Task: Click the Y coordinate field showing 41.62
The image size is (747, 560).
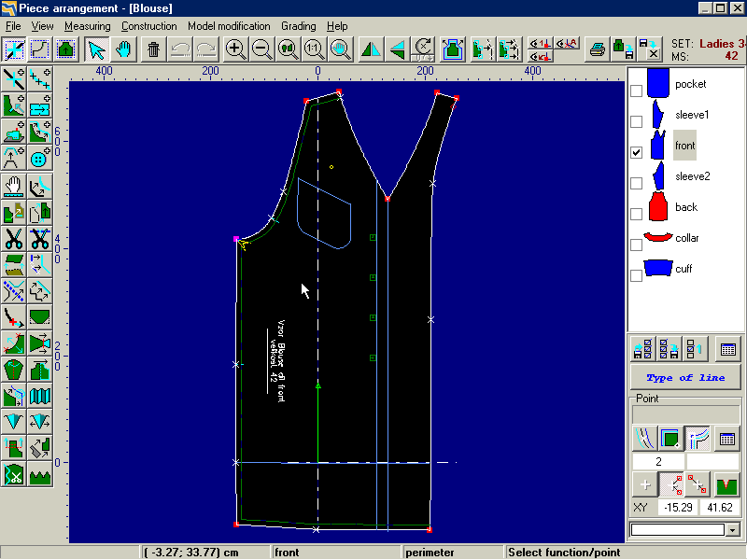Action: 719,508
